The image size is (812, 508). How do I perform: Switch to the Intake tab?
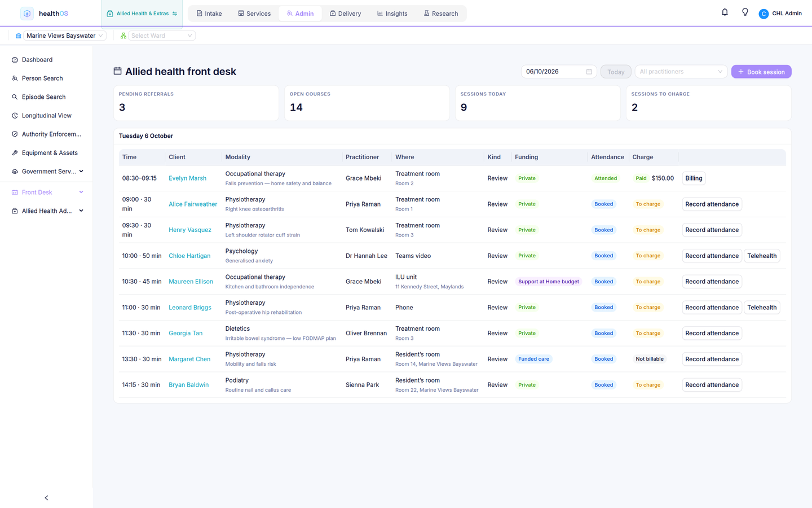(x=209, y=14)
